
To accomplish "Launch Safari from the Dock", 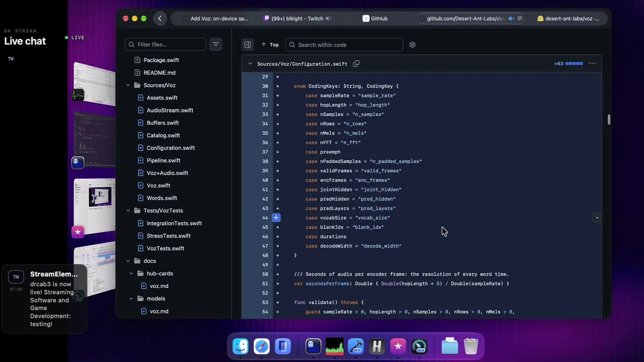I will coord(262,346).
